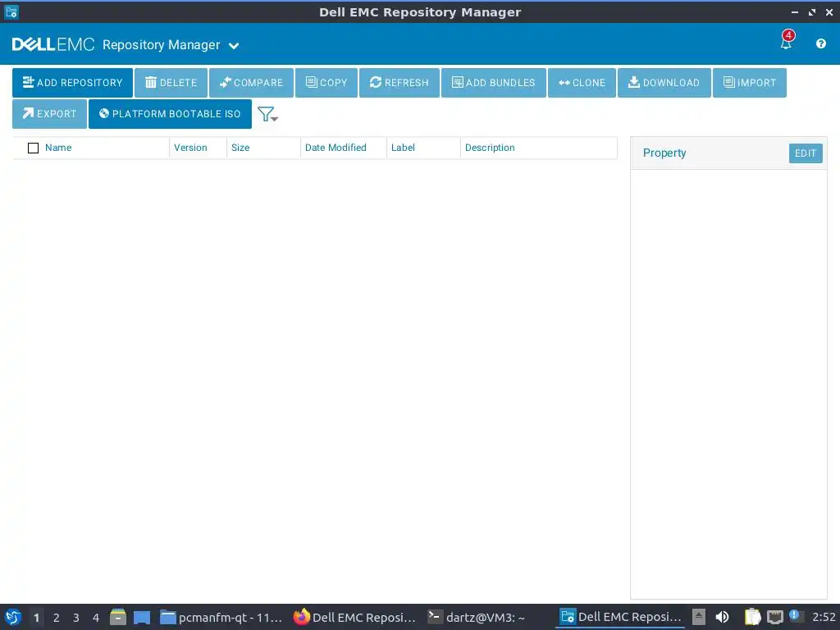The image size is (840, 630).
Task: Click the eject removable media tray icon
Action: coord(699,617)
